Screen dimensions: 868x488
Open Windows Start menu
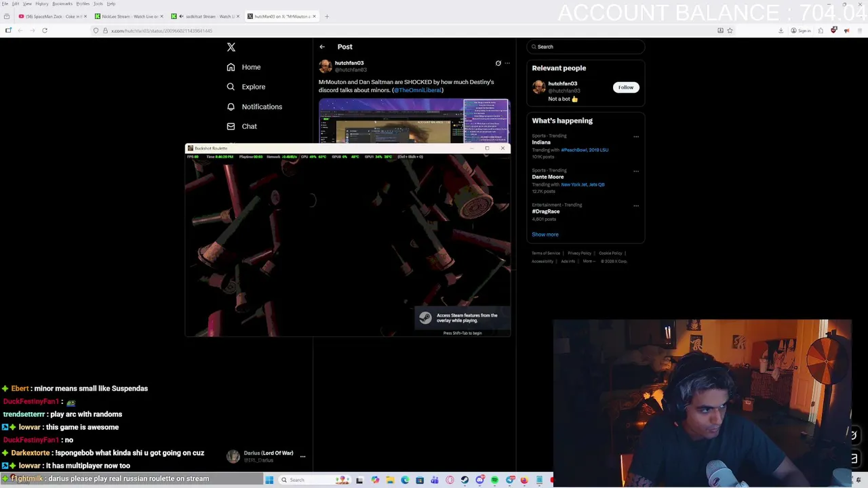269,480
